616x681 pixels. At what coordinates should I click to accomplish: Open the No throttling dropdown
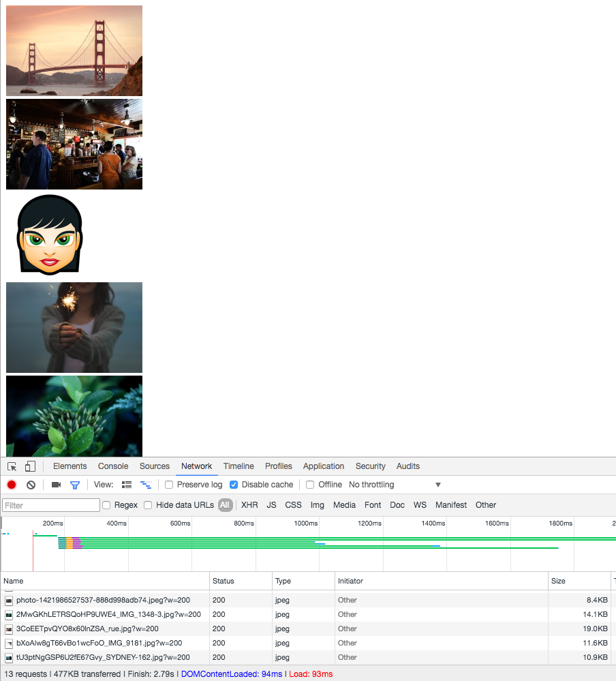tap(395, 485)
